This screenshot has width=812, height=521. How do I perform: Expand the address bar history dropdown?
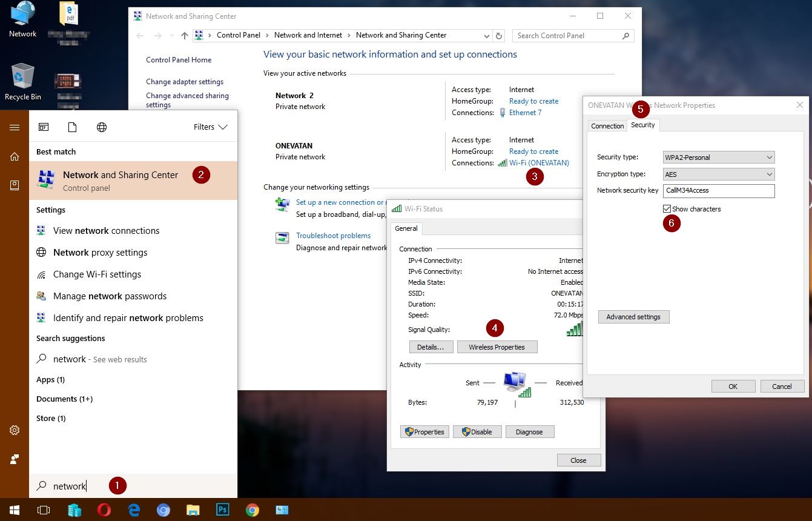click(x=486, y=36)
